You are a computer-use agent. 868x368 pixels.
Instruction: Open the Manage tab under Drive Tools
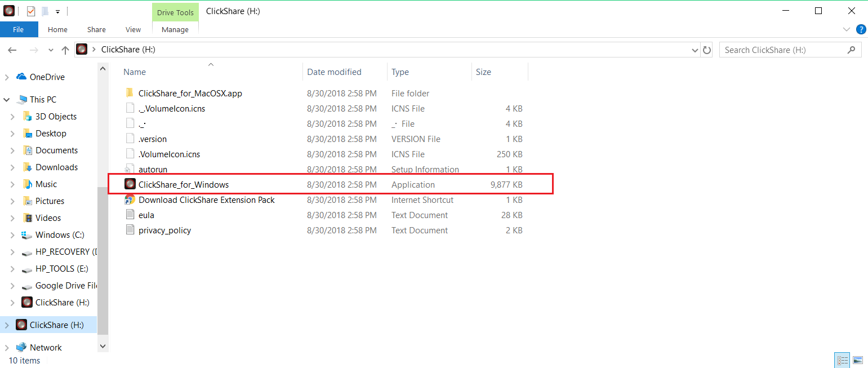[175, 29]
